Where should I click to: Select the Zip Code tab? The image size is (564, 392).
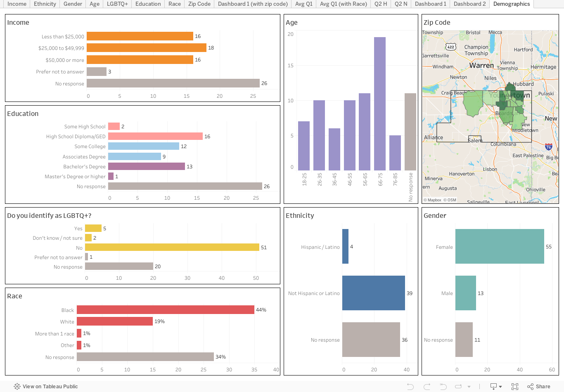199,4
